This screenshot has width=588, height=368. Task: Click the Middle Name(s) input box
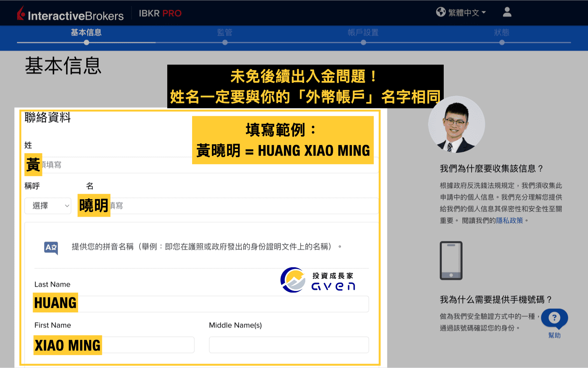(289, 345)
